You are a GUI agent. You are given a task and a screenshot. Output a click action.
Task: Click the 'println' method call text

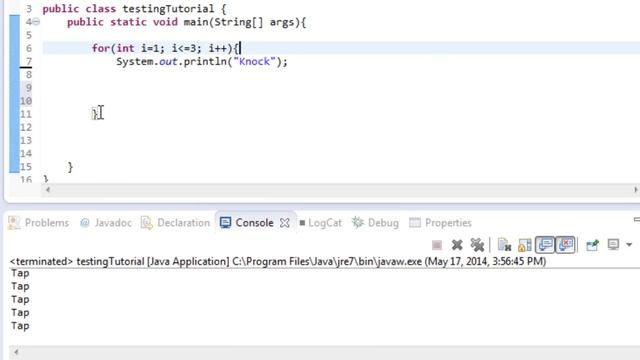(x=205, y=62)
